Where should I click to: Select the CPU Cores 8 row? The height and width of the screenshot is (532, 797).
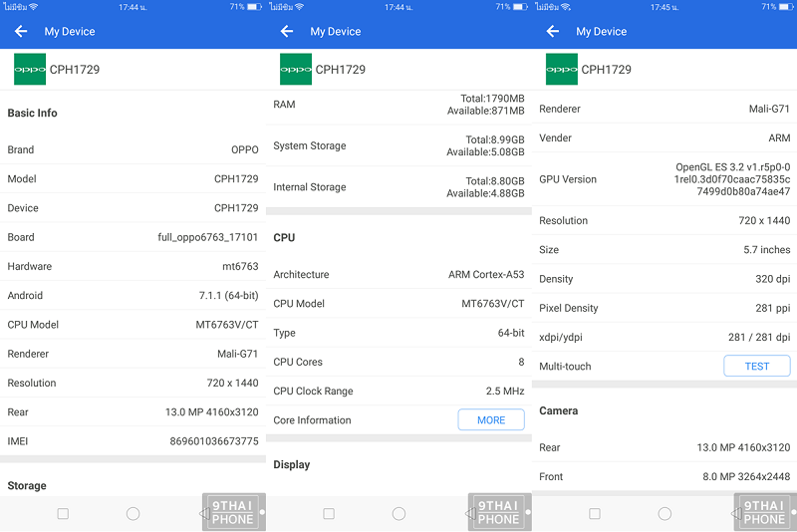point(398,362)
